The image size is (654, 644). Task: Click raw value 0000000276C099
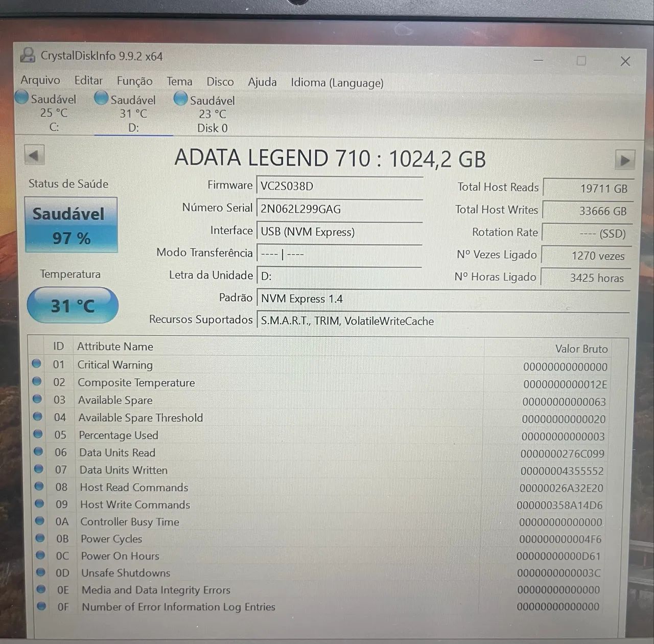coord(562,454)
